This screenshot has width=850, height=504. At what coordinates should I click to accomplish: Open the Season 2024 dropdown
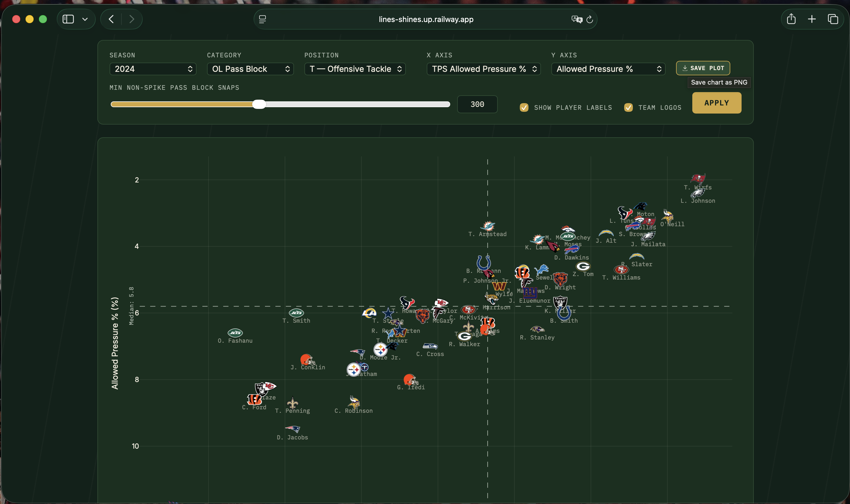(x=152, y=69)
